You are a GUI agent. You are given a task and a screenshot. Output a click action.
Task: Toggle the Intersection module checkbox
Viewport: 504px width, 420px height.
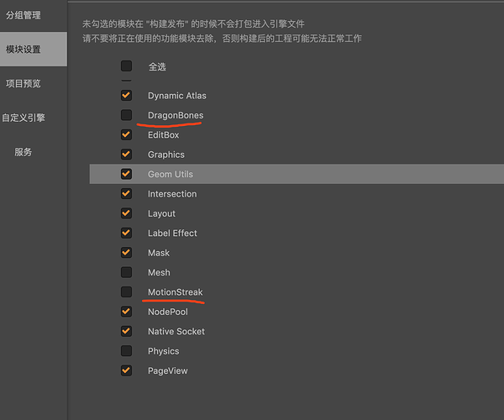(126, 194)
